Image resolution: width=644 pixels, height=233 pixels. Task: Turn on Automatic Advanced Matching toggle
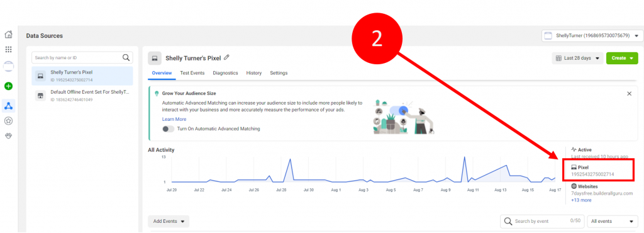[x=169, y=128]
